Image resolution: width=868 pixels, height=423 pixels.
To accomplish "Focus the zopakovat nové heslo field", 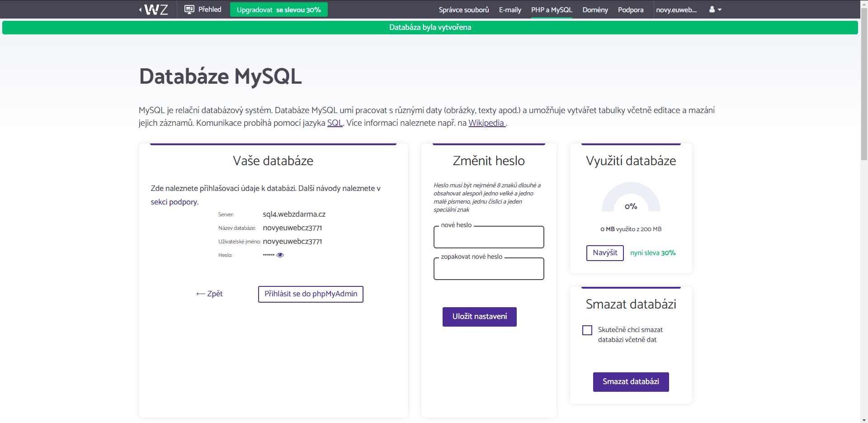I will tap(489, 269).
